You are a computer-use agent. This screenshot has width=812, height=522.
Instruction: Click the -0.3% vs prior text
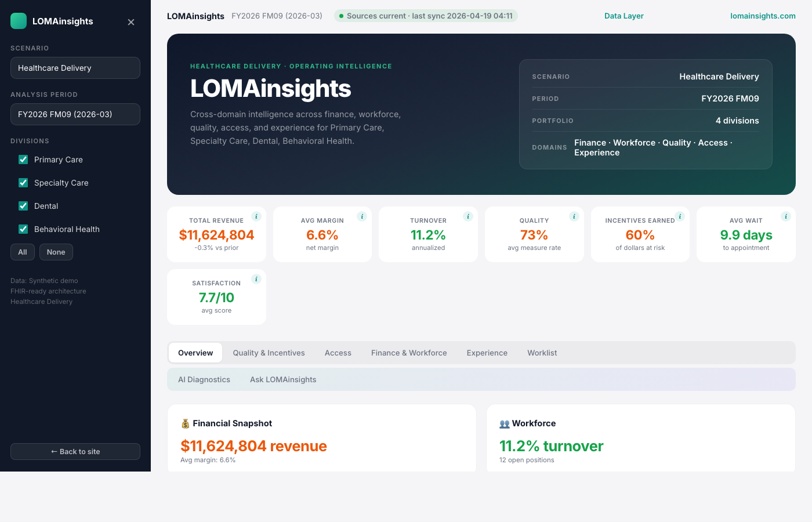point(216,248)
